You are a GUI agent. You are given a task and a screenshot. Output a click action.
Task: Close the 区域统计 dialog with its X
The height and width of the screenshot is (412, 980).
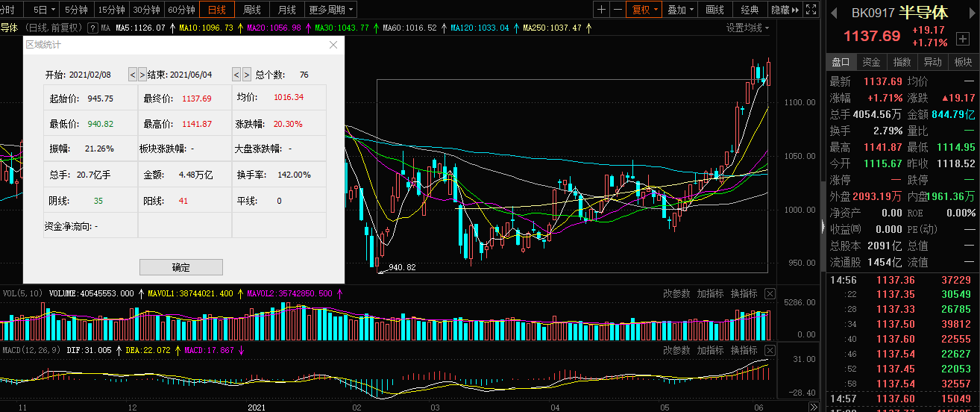tap(333, 45)
